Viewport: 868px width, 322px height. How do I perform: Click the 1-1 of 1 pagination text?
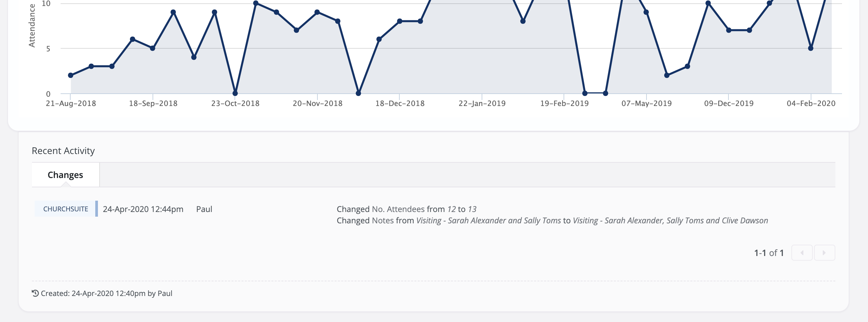point(769,253)
